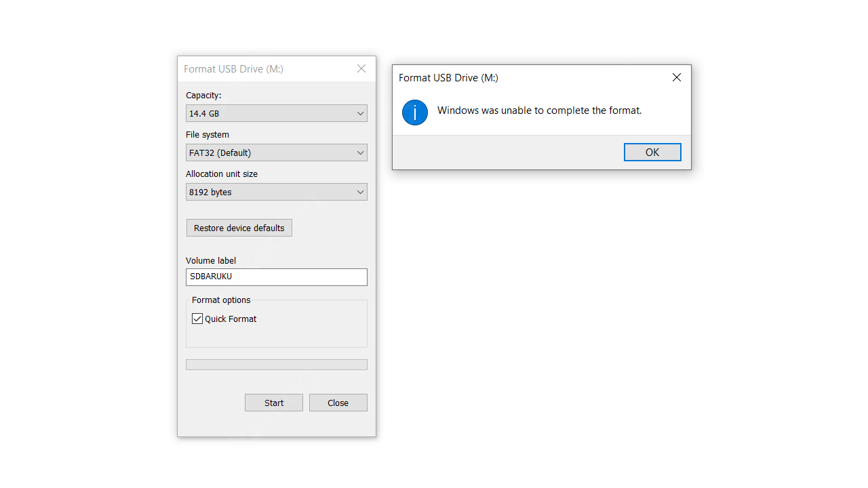The width and height of the screenshot is (868, 488).
Task: Click Restore device defaults button
Action: point(239,228)
